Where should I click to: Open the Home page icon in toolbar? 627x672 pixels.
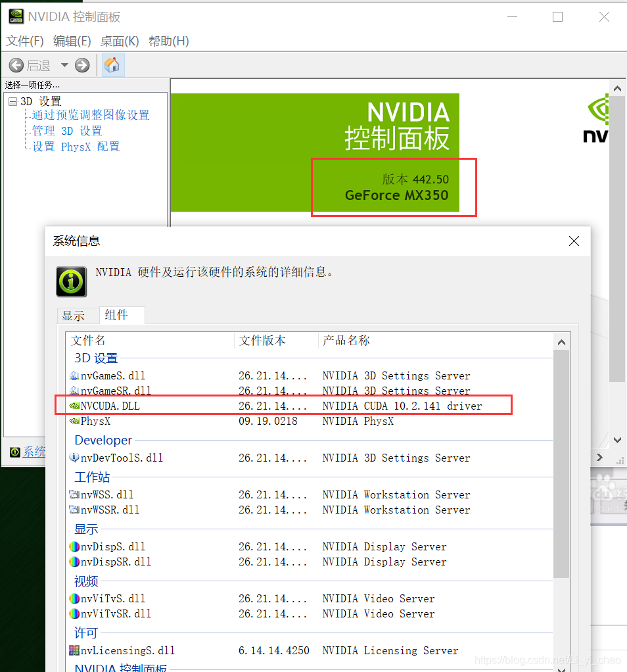click(x=112, y=65)
